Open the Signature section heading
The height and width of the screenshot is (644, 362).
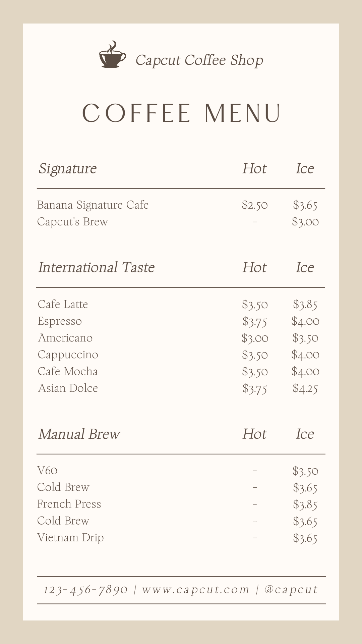(x=67, y=168)
